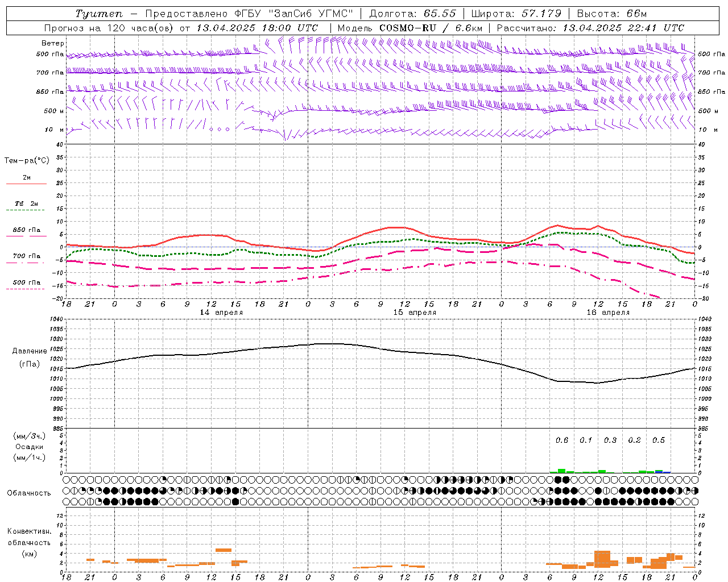Click the forecast start '13.04.2025 18:00 UTC'
728x582 pixels.
tap(257, 28)
